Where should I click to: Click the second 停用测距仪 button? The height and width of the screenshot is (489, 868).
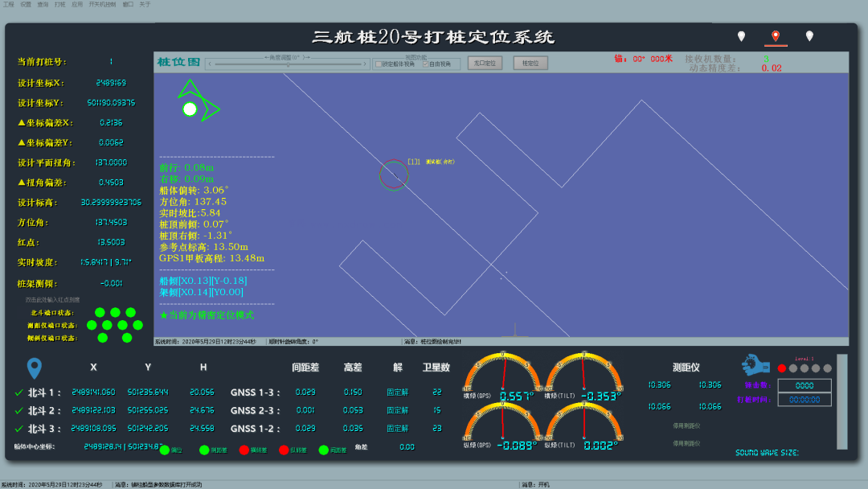686,444
